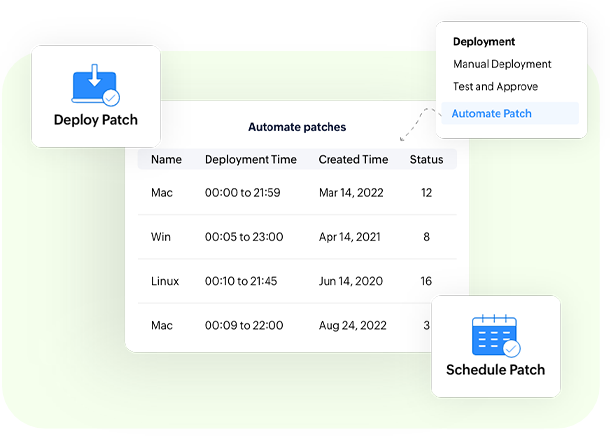Click the Name column header

[166, 159]
